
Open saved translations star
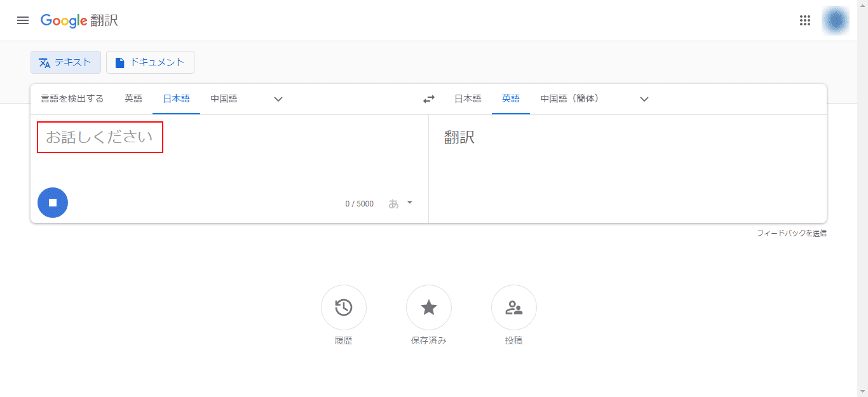[x=429, y=307]
